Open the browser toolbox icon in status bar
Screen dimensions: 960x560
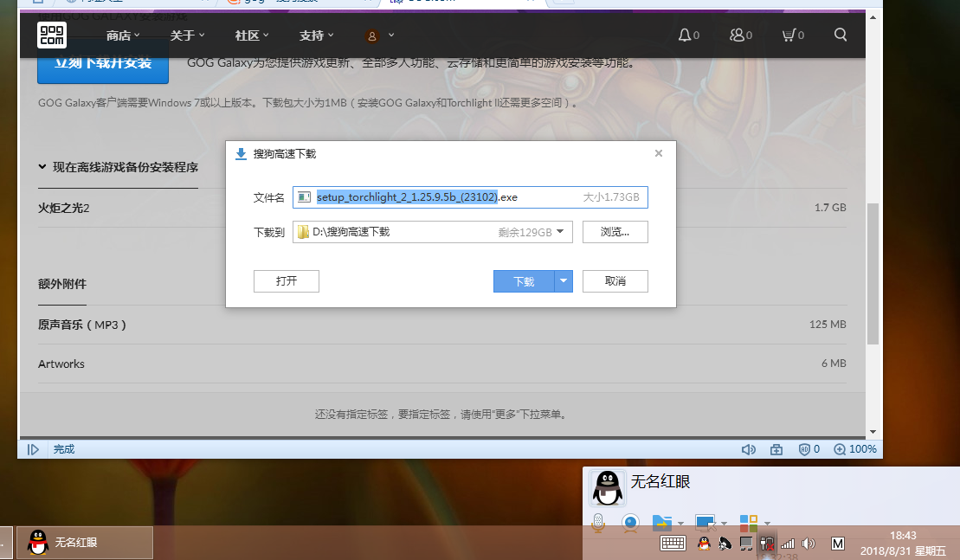point(776,449)
